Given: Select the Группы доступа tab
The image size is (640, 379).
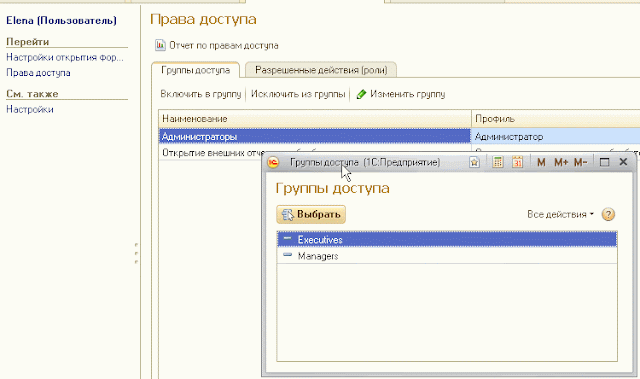Looking at the screenshot, I should tap(196, 70).
